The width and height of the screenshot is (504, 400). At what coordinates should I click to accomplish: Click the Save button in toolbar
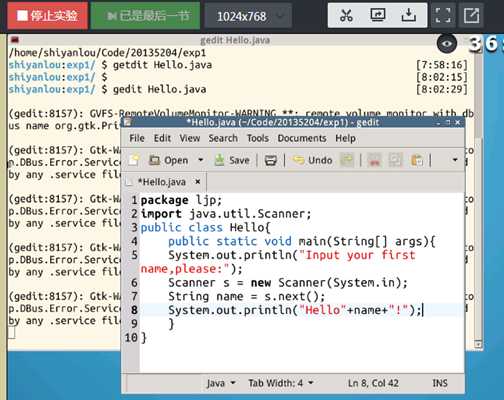[x=232, y=160]
